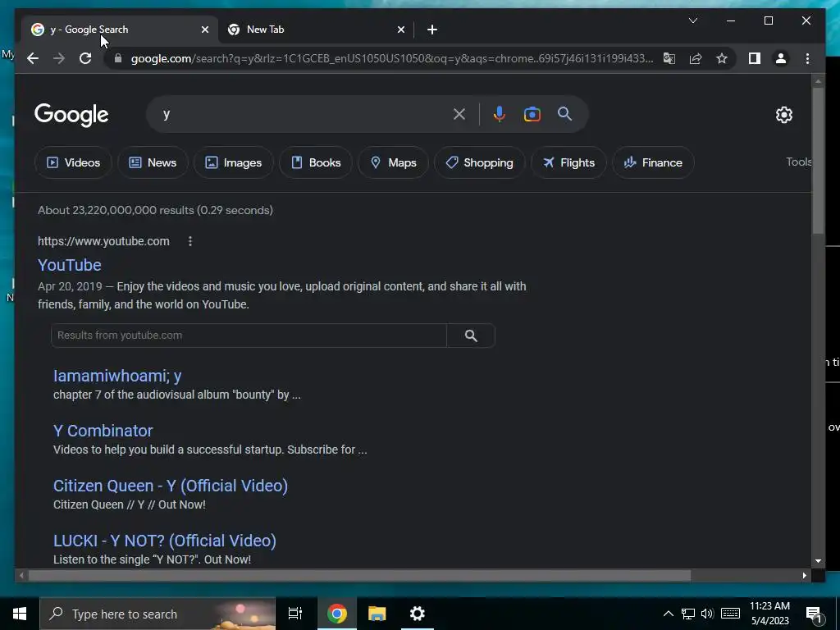Switch to the New Tab tab

316,30
